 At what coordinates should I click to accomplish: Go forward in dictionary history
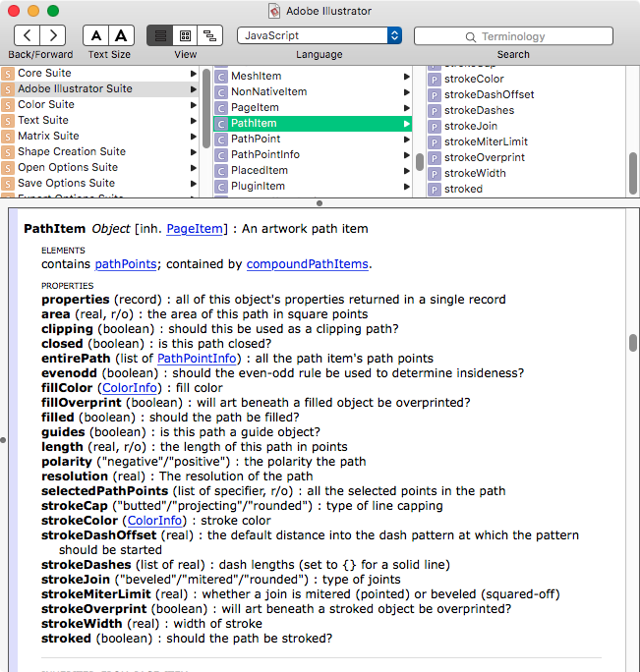click(x=53, y=35)
